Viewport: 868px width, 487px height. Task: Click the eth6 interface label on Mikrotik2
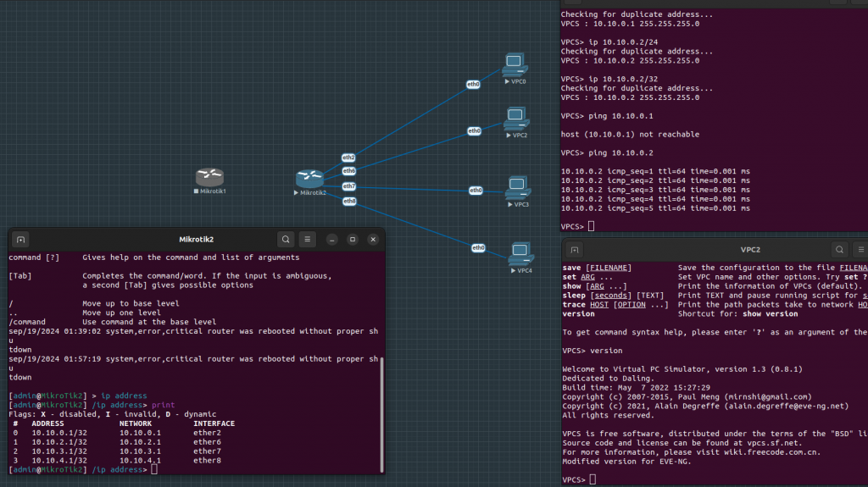pyautogui.click(x=348, y=171)
